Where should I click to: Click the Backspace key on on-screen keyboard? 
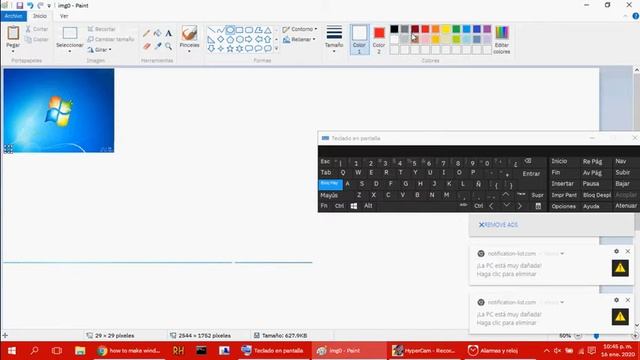tap(528, 161)
